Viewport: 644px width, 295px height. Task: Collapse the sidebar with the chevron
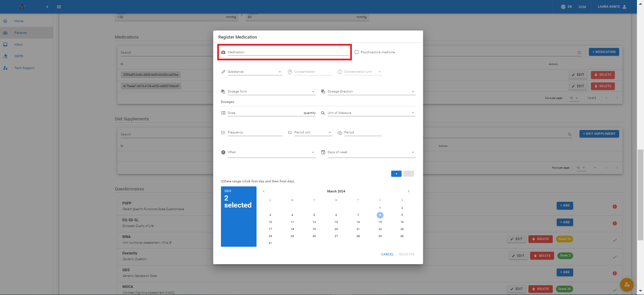pyautogui.click(x=47, y=7)
